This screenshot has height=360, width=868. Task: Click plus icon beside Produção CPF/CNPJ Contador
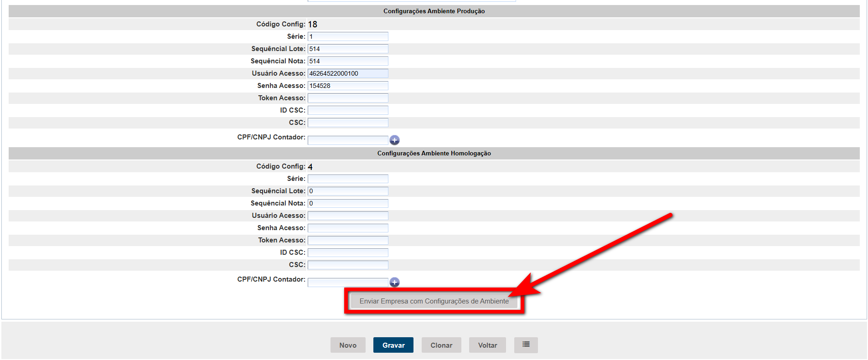click(394, 140)
